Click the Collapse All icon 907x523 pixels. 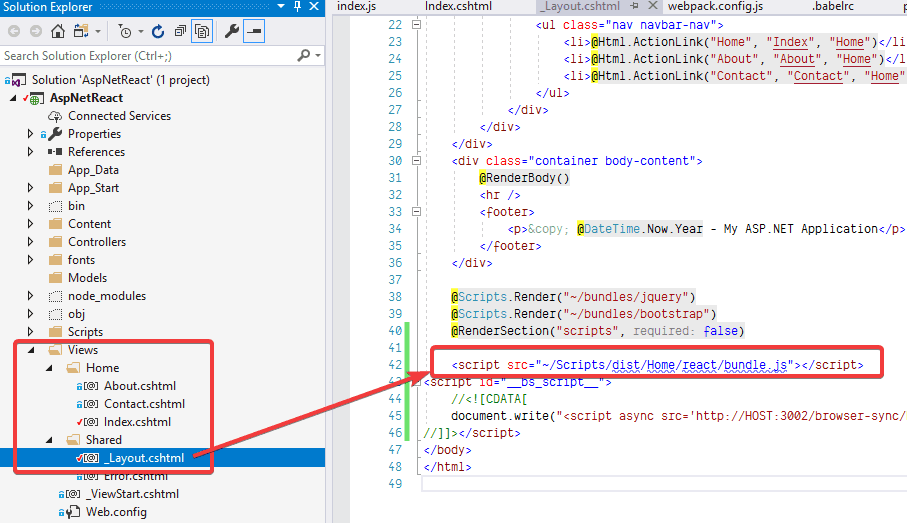pyautogui.click(x=180, y=32)
